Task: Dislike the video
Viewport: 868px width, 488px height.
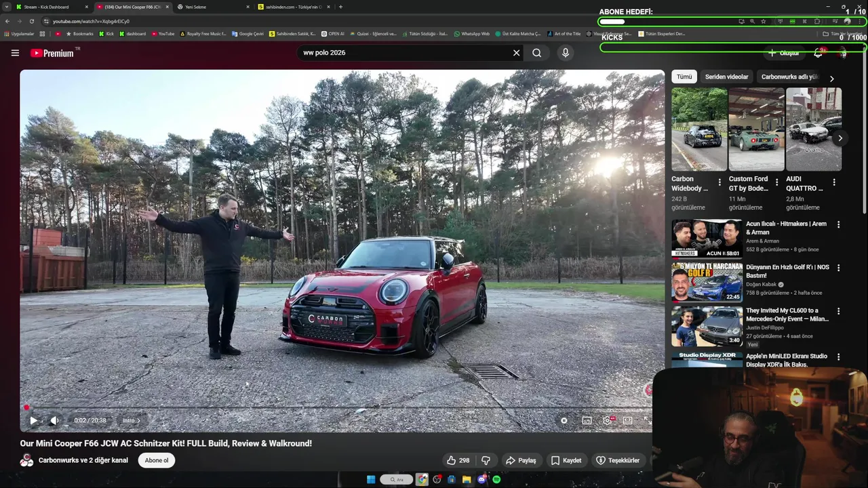Action: click(486, 460)
